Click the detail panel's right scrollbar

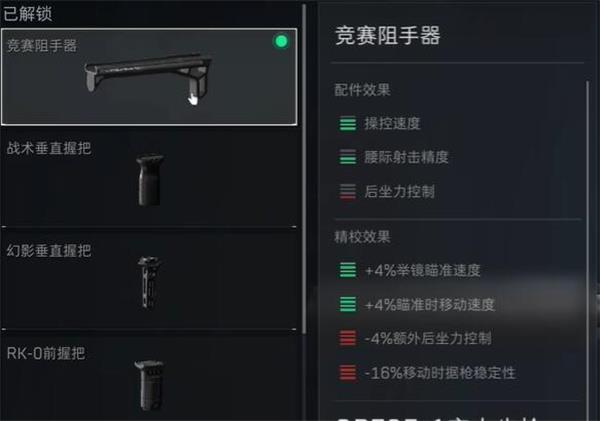tap(588, 249)
